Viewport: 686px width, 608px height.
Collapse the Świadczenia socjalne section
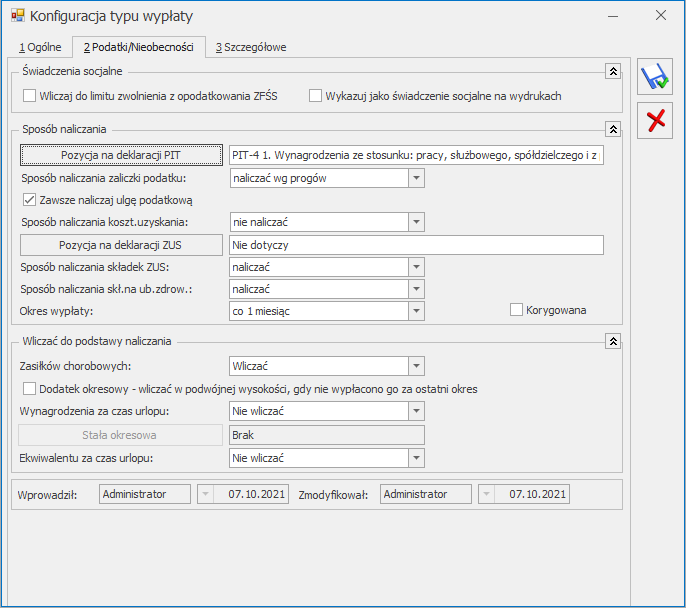coord(613,72)
